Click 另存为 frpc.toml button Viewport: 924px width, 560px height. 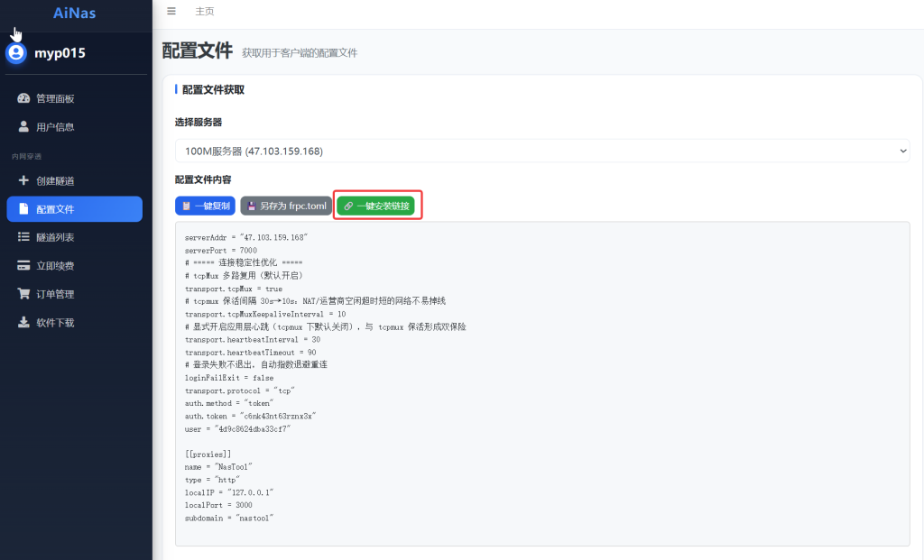pos(286,207)
